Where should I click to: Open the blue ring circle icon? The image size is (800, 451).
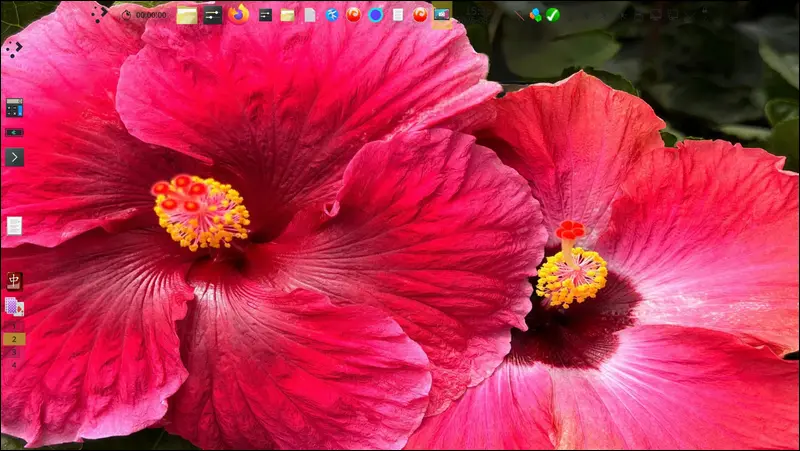pyautogui.click(x=376, y=15)
